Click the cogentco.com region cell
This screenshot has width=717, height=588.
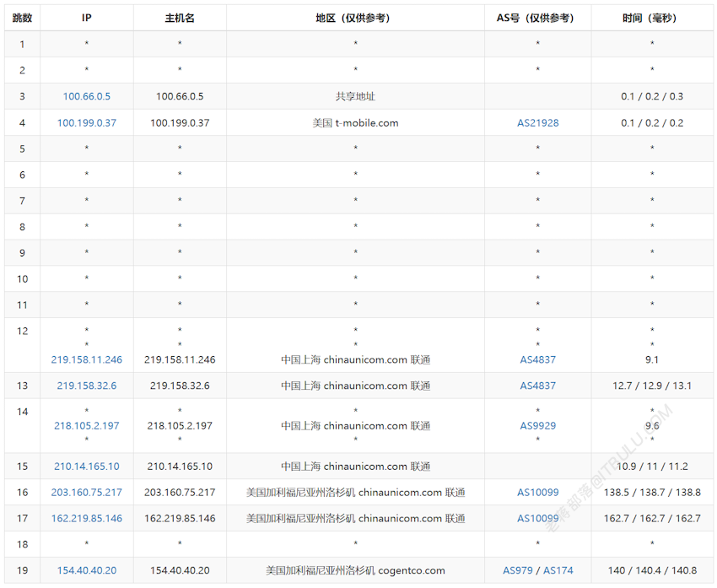coord(355,571)
